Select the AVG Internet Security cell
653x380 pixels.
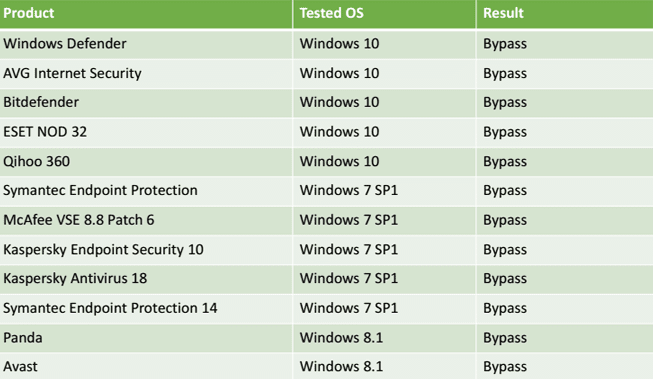(x=146, y=74)
